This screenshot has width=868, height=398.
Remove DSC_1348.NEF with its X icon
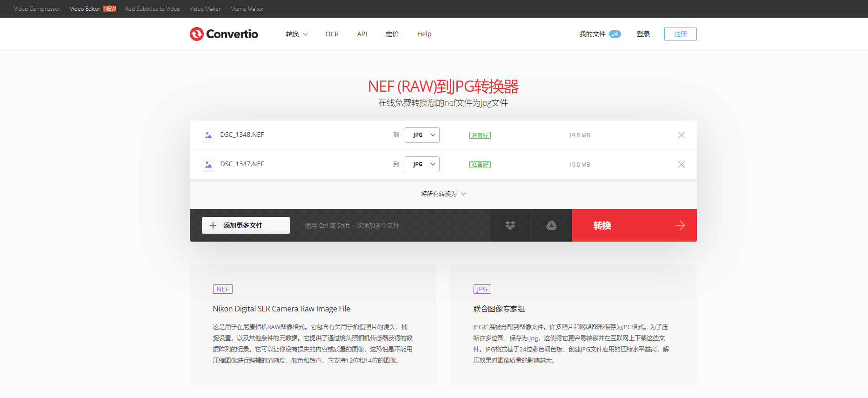pyautogui.click(x=681, y=135)
